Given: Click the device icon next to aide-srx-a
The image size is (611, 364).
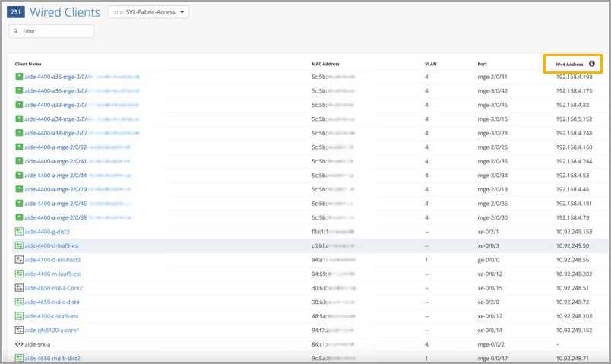Looking at the screenshot, I should [x=19, y=344].
